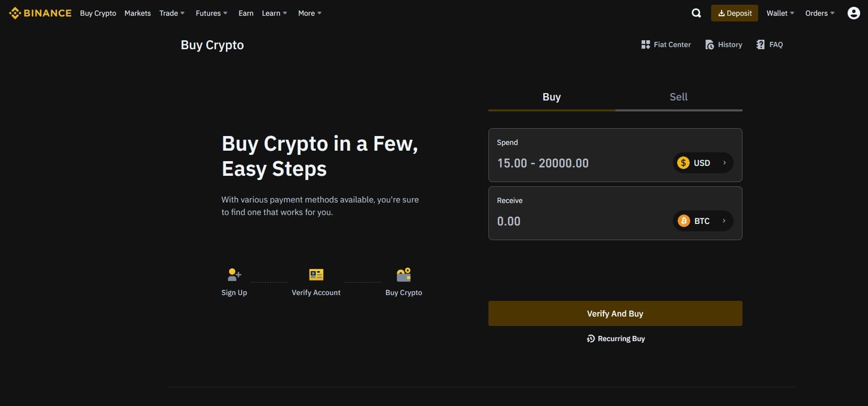Click the FAQ icon

click(x=760, y=44)
